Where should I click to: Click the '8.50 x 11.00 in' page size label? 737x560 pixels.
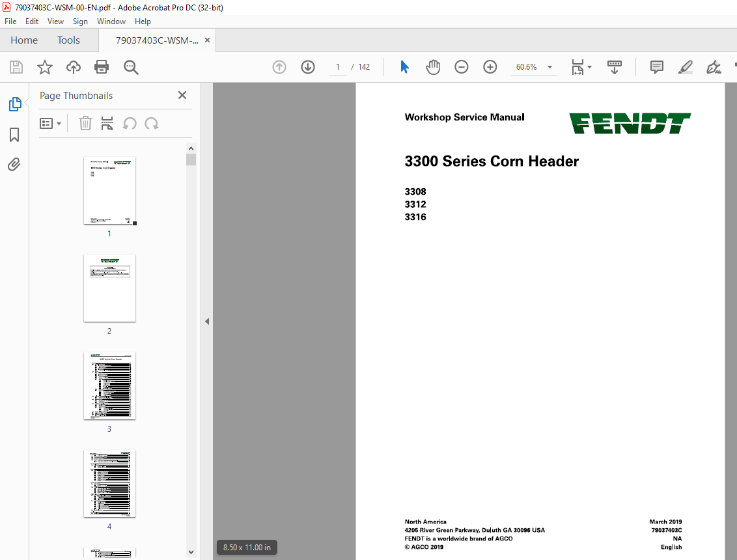247,548
